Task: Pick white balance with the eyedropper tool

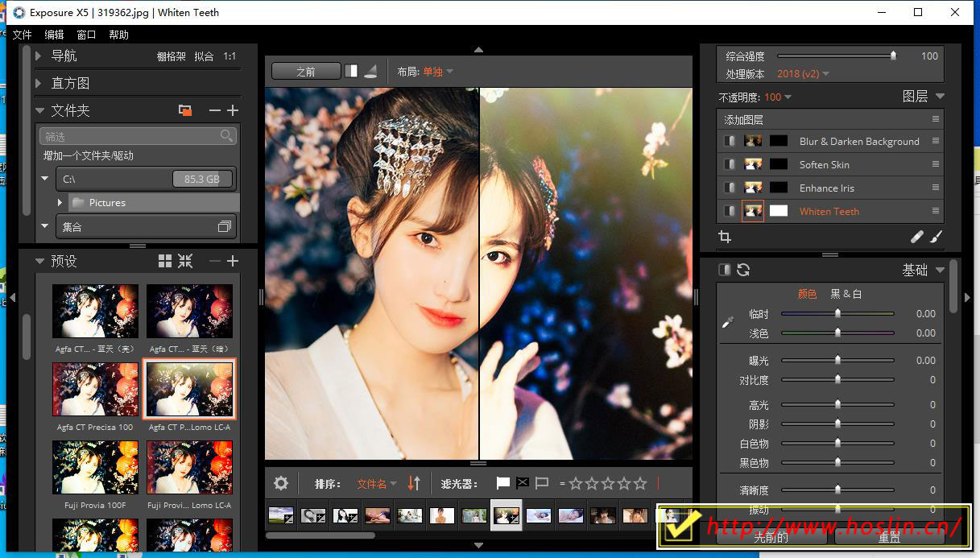Action: (728, 322)
